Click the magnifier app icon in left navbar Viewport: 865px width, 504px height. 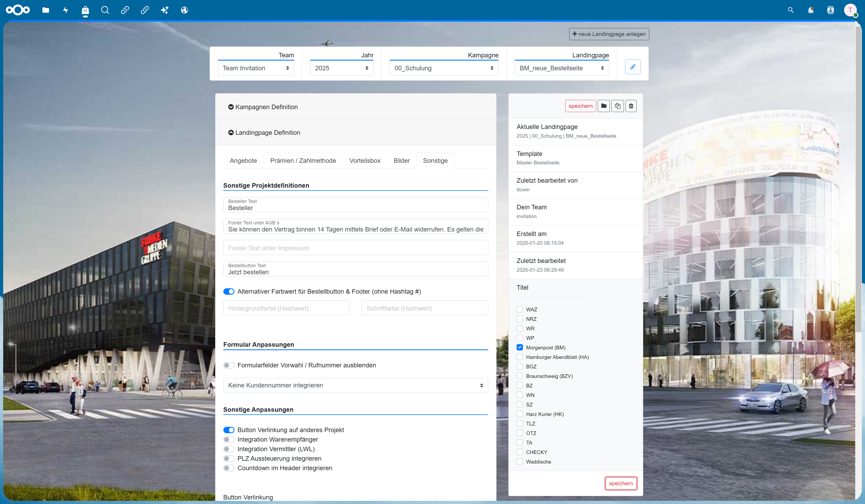(x=105, y=10)
